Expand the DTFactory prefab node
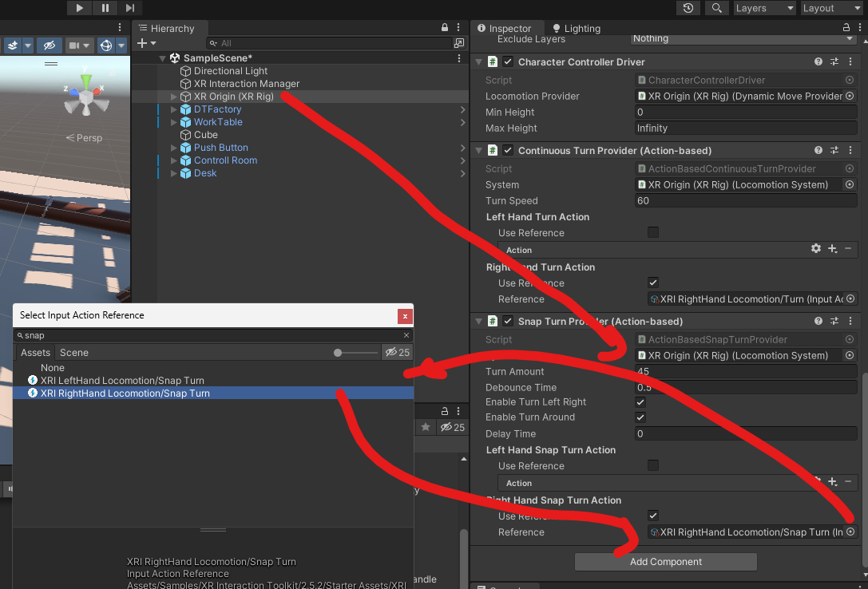Screen dimensions: 868x589 [x=173, y=109]
